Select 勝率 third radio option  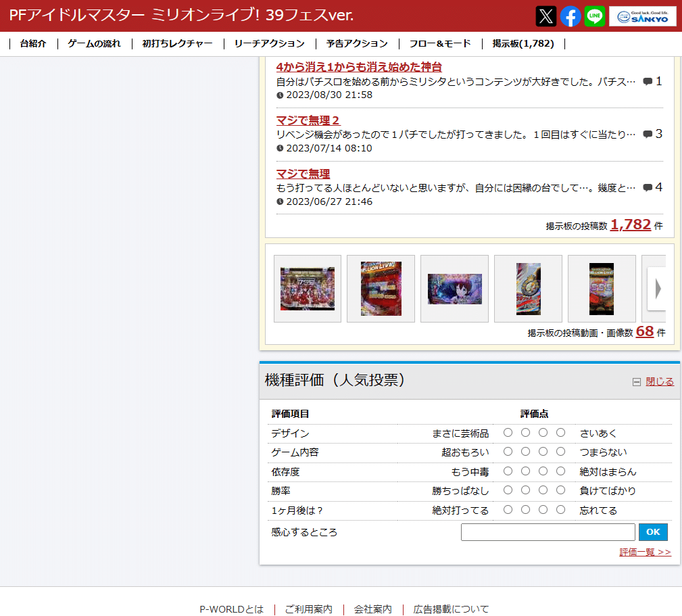click(543, 490)
